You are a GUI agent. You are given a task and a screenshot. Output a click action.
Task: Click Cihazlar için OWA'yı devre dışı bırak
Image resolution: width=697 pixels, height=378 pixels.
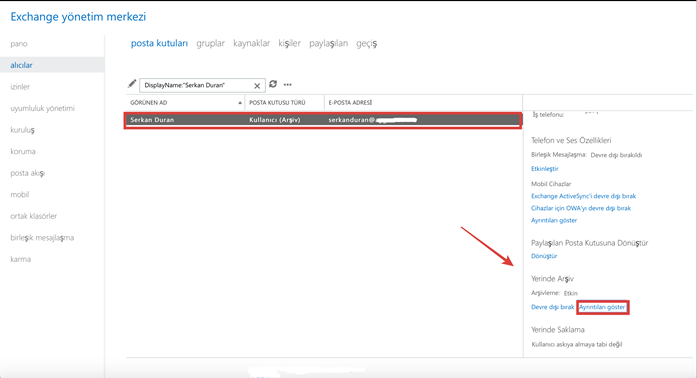click(581, 208)
